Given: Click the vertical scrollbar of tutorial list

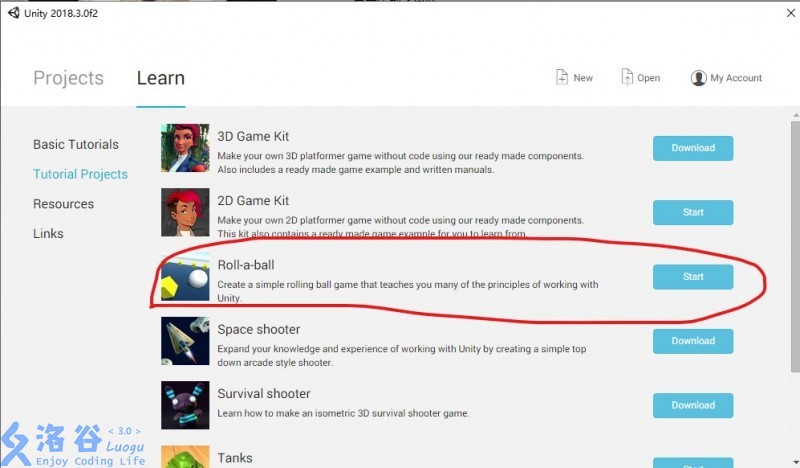Looking at the screenshot, I should tap(795, 247).
